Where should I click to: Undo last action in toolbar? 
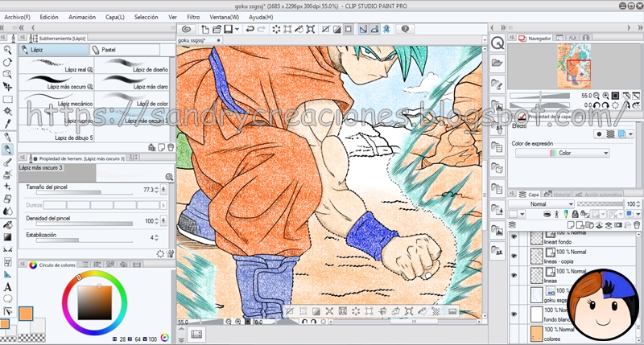(x=250, y=29)
